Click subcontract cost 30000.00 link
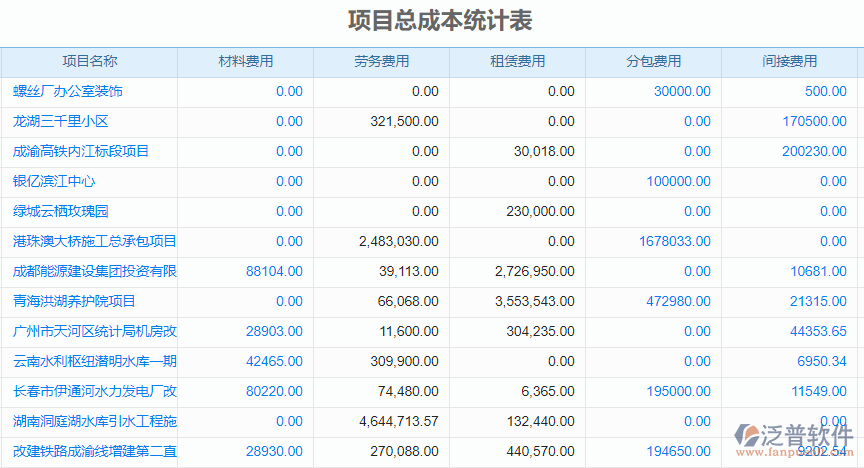This screenshot has width=864, height=468. pyautogui.click(x=682, y=91)
